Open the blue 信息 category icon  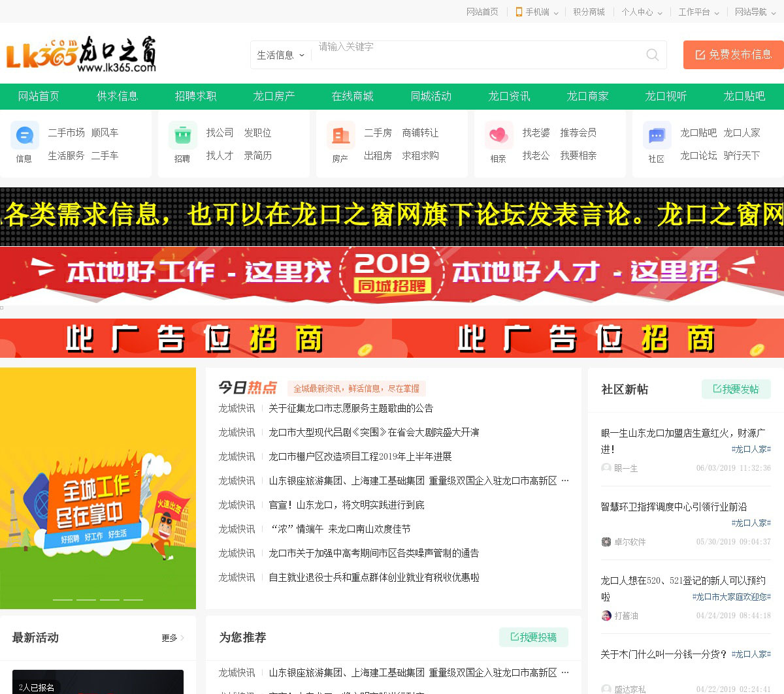coord(25,136)
